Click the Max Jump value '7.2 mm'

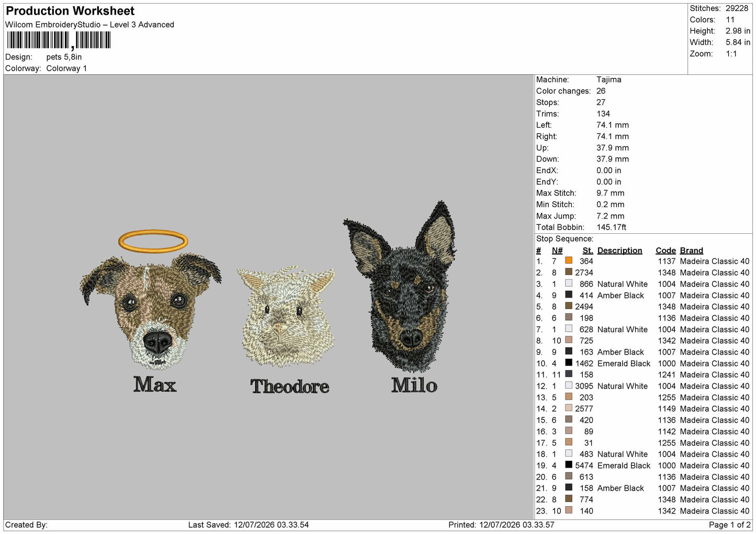611,216
